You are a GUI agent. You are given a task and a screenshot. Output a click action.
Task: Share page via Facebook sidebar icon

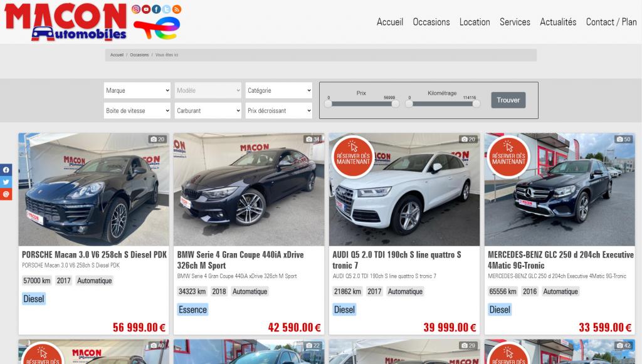point(6,169)
